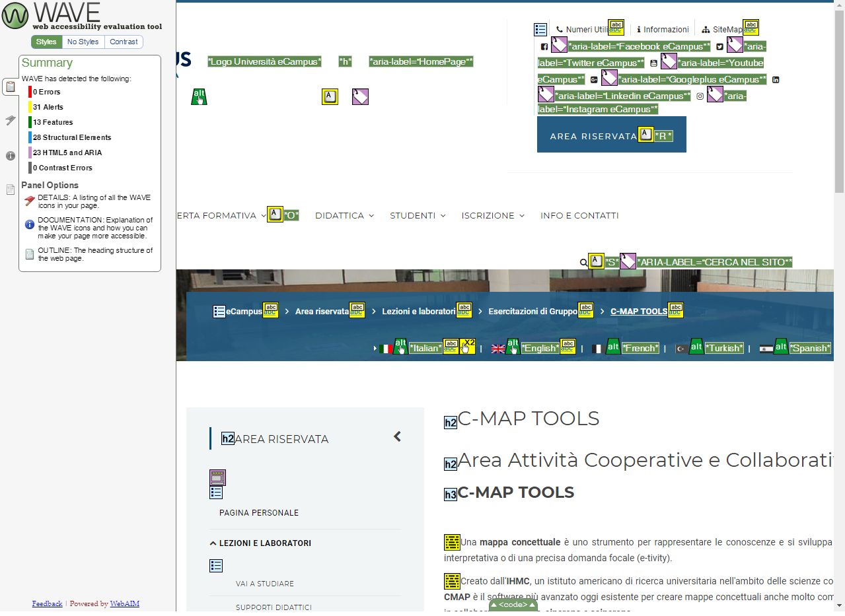
Task: Open Informazioni link
Action: 663,30
